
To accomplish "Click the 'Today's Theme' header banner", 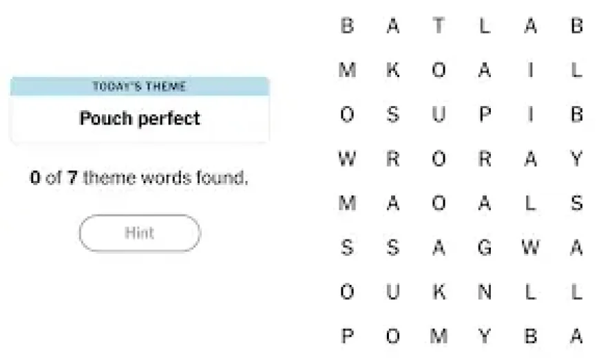I will 140,87.
